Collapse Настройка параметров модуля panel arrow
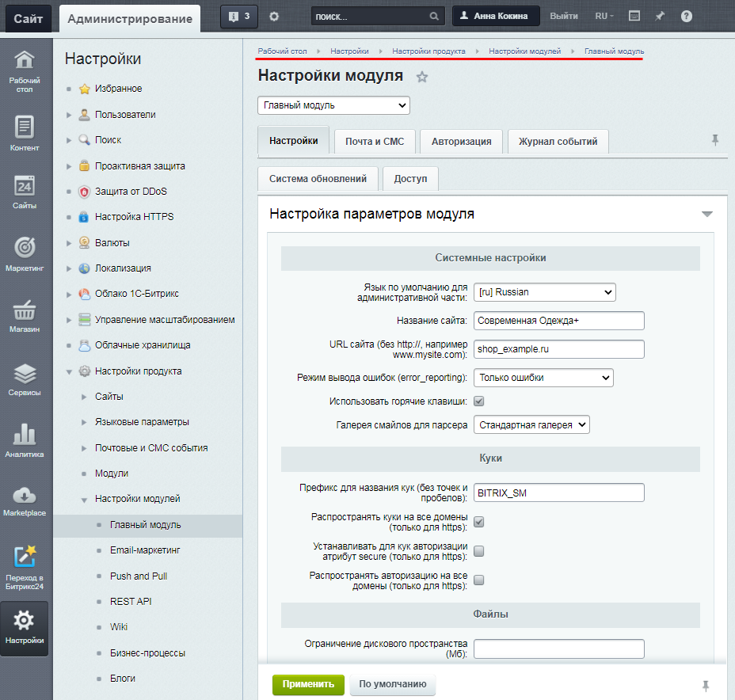The image size is (735, 700). [x=706, y=214]
